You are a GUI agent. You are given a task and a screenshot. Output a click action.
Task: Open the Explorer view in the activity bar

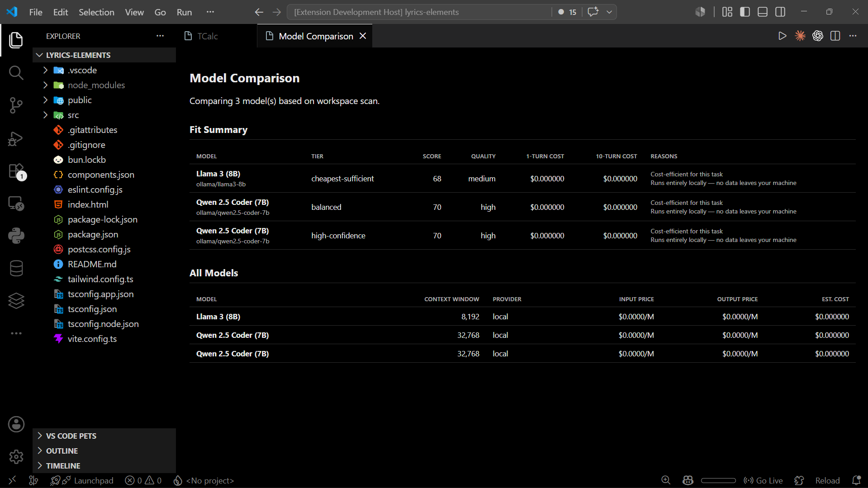[16, 40]
